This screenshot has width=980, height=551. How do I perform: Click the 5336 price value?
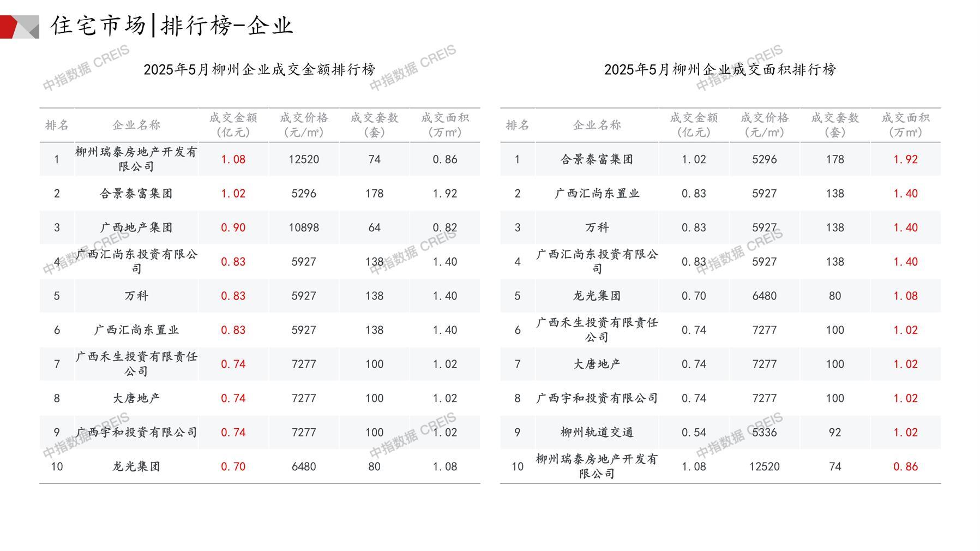coord(764,432)
